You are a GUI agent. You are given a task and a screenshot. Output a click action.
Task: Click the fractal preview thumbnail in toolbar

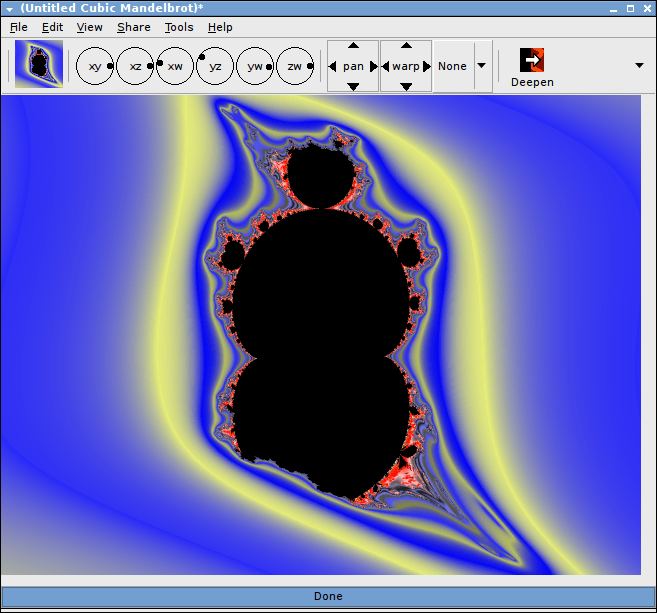click(x=39, y=65)
